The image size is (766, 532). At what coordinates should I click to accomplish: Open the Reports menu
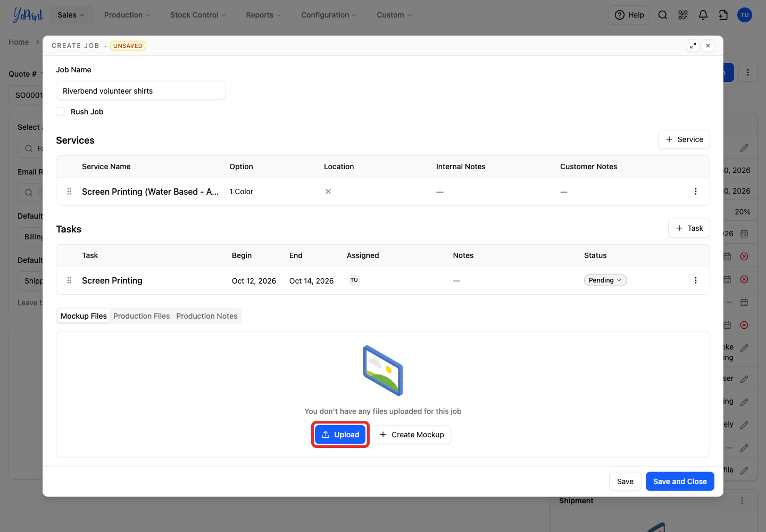pyautogui.click(x=263, y=15)
